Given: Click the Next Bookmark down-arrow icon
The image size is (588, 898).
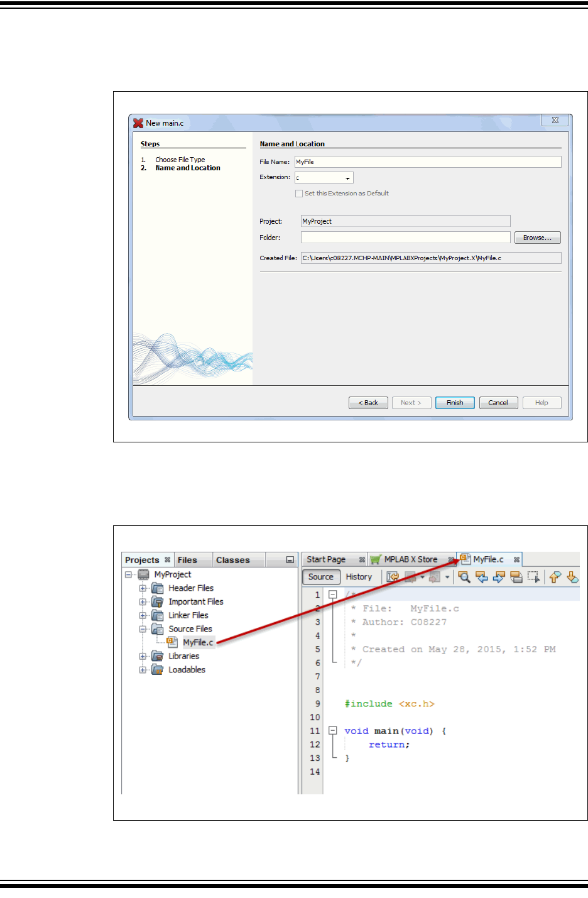Looking at the screenshot, I should point(572,577).
